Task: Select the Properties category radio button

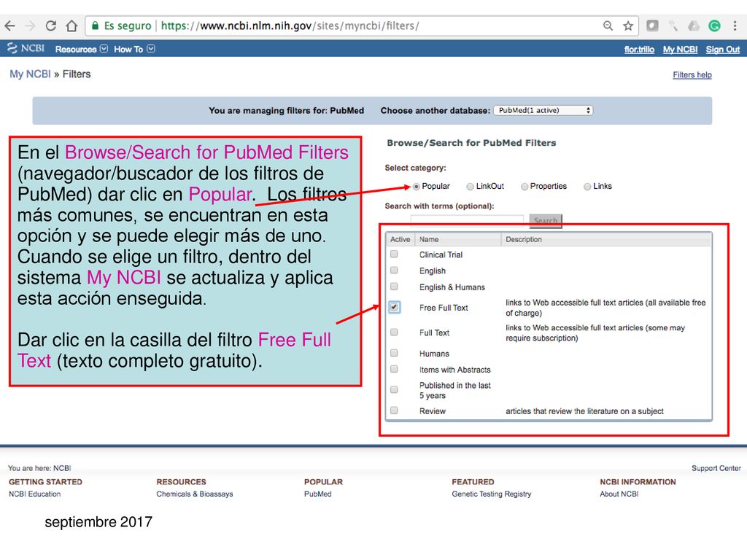Action: (x=525, y=187)
